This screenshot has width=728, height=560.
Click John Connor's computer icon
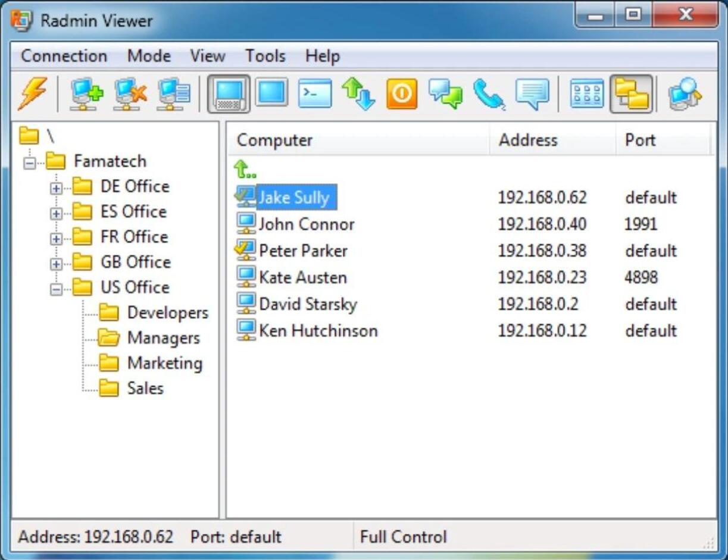point(246,223)
